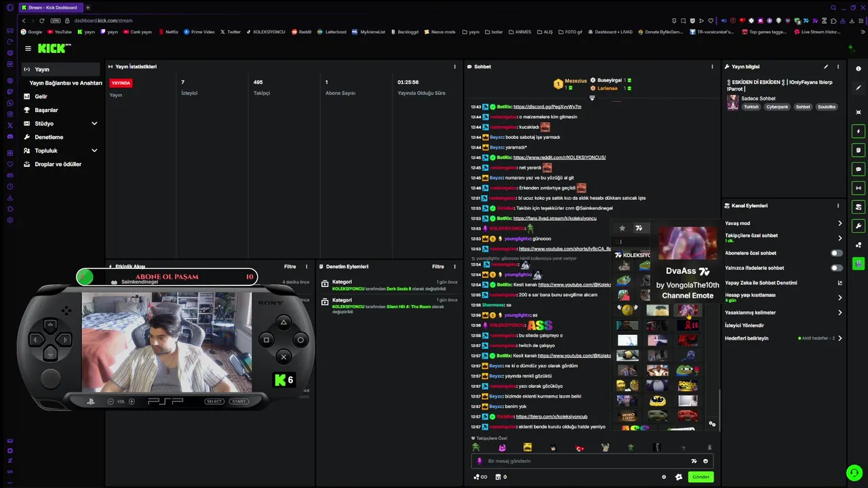This screenshot has width=868, height=488.
Task: Click the Soulslike stream tag
Action: click(x=826, y=106)
